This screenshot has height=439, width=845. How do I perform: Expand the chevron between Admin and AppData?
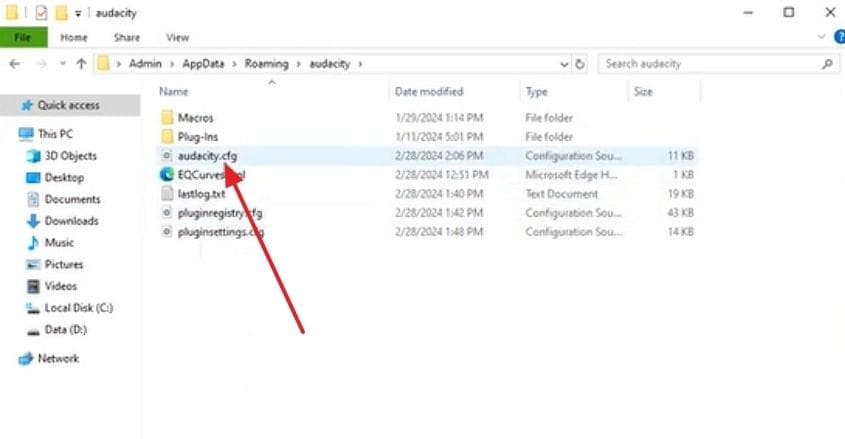click(x=172, y=64)
